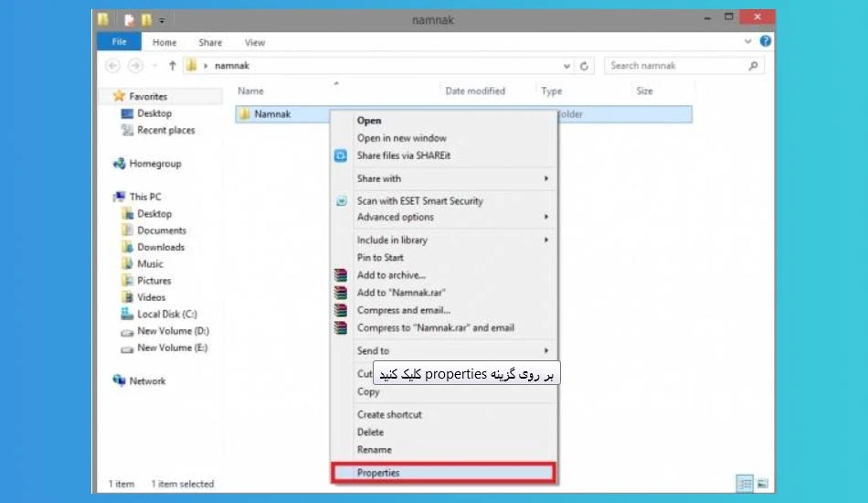Click WinRAR icon beside Compress to "Namnak.rar" and email
Screen dimensions: 868x503
click(x=341, y=328)
